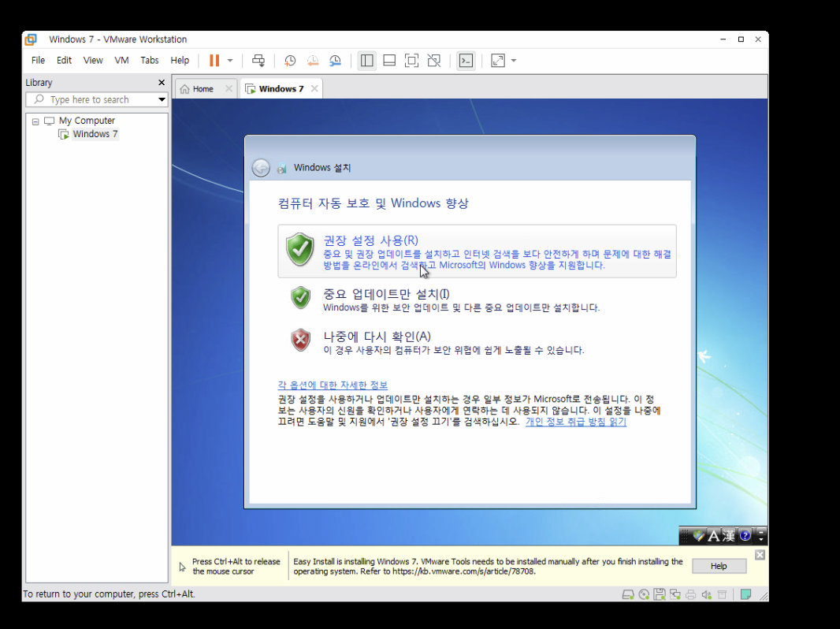Toggle the library sidebar view
Image resolution: width=840 pixels, height=629 pixels.
pos(367,61)
